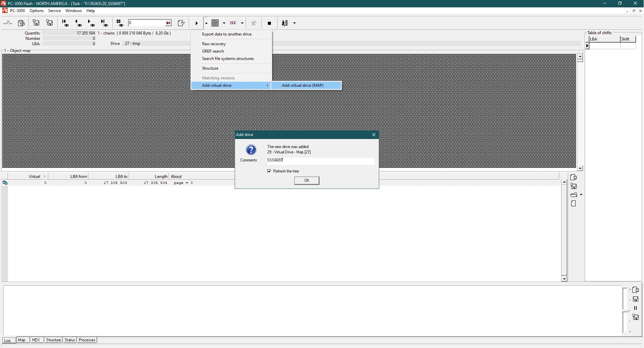The image size is (644, 348).
Task: Open the dropdown arrow beside the grid icon
Action: point(224,23)
